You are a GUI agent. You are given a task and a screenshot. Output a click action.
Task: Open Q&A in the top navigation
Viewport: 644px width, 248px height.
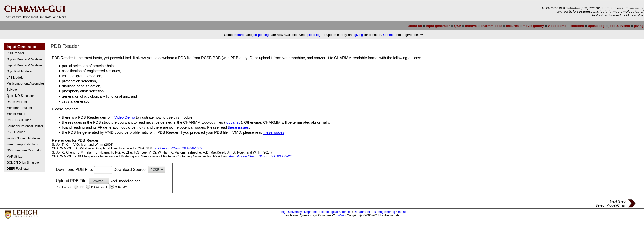[x=457, y=26]
